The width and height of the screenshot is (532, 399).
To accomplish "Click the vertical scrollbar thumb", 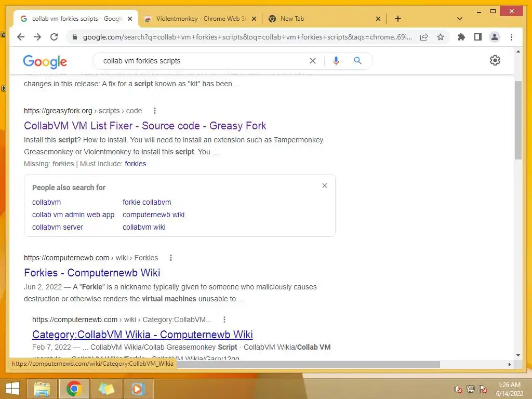I will [x=518, y=120].
